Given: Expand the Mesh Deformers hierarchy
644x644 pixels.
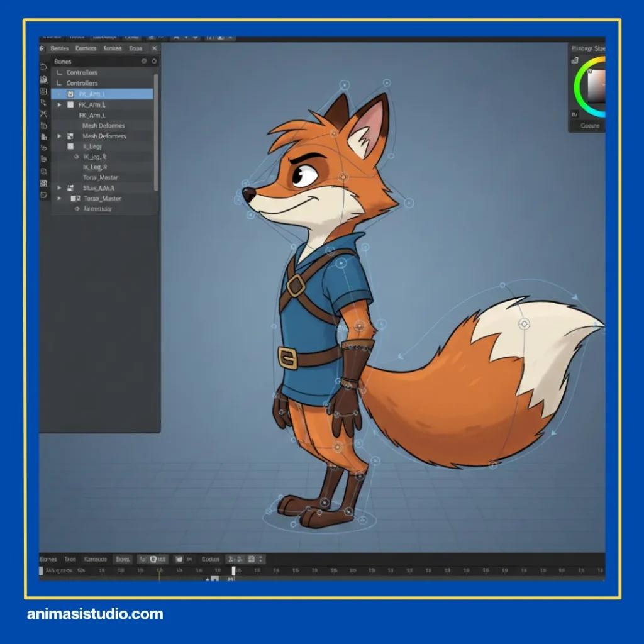Looking at the screenshot, I should (x=60, y=136).
